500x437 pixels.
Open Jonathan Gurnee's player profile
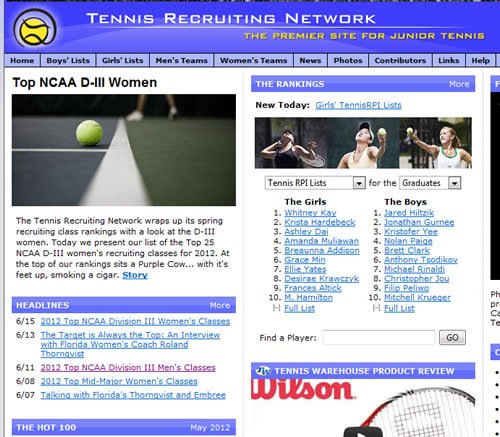point(419,222)
